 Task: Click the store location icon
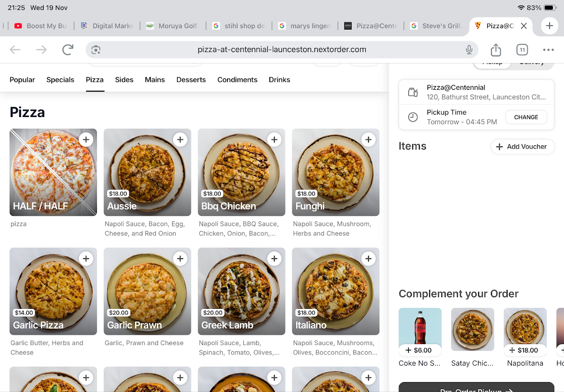(x=413, y=92)
